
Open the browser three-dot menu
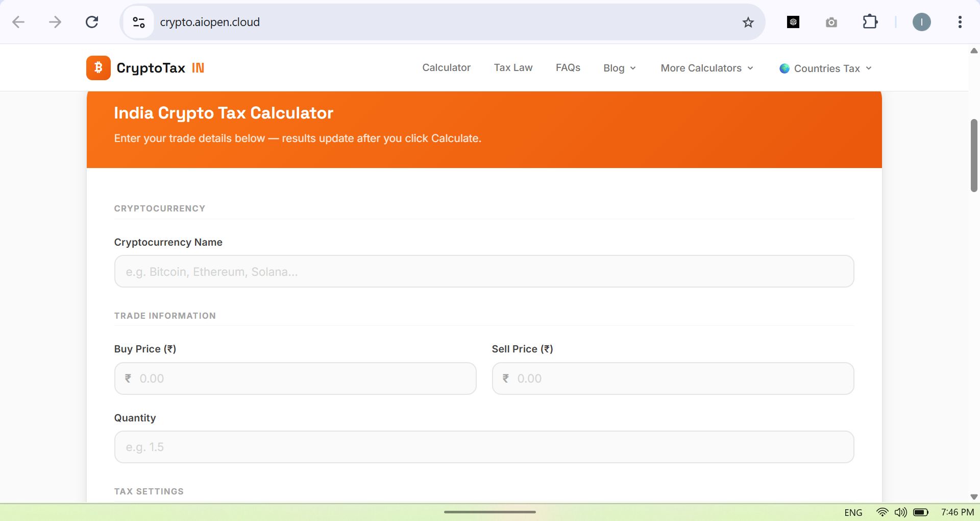[960, 22]
